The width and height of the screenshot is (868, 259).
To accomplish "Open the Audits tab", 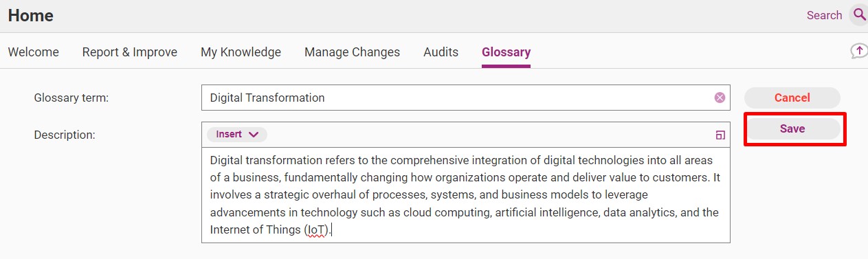I will coord(441,52).
